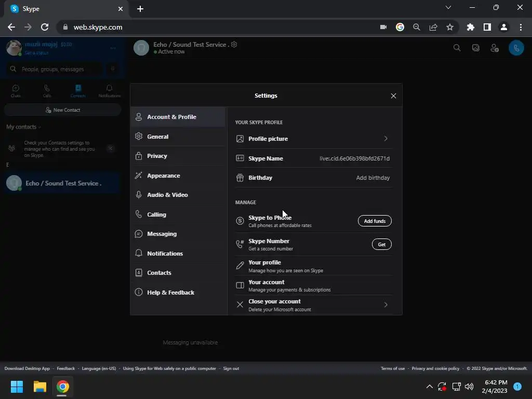Click the Birthday gift icon
Viewport: 532px width, 399px height.
tap(240, 178)
